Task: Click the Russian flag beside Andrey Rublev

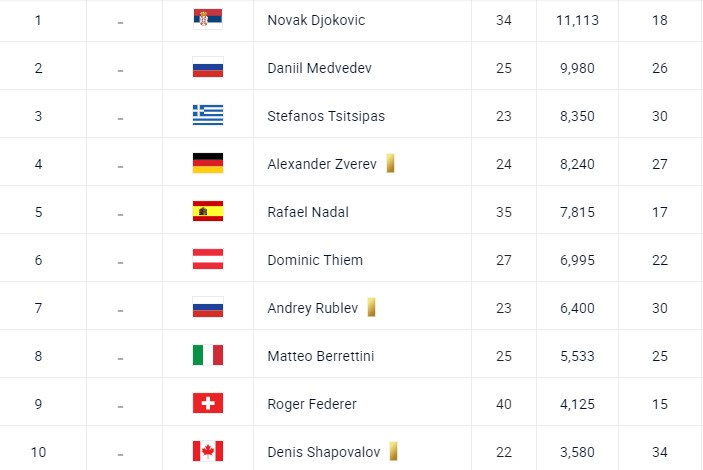Action: tap(208, 307)
